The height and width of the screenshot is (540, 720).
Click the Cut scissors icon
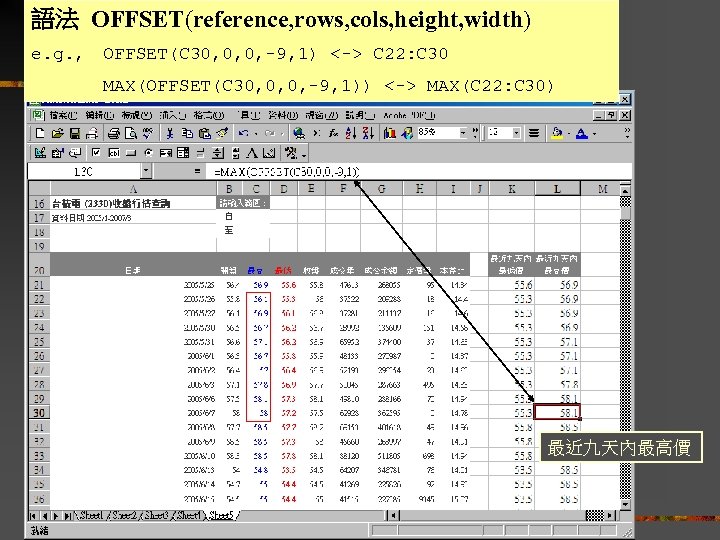170,133
